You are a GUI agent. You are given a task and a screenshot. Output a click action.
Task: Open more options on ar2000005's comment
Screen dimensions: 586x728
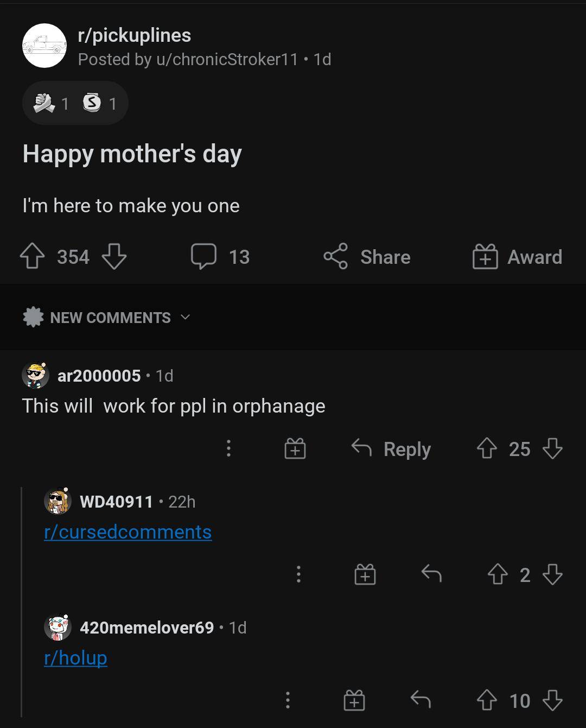tap(228, 449)
